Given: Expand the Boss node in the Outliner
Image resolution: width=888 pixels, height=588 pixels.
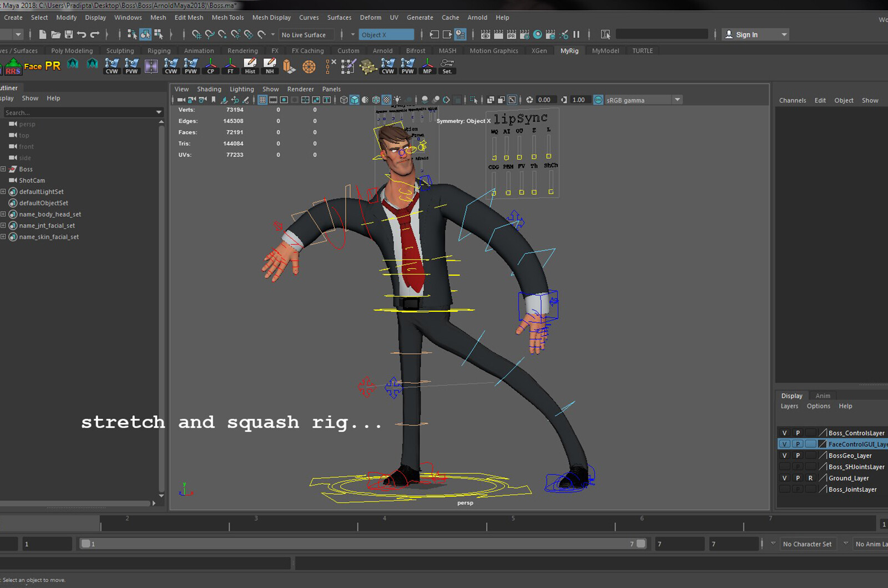Looking at the screenshot, I should (x=3, y=169).
